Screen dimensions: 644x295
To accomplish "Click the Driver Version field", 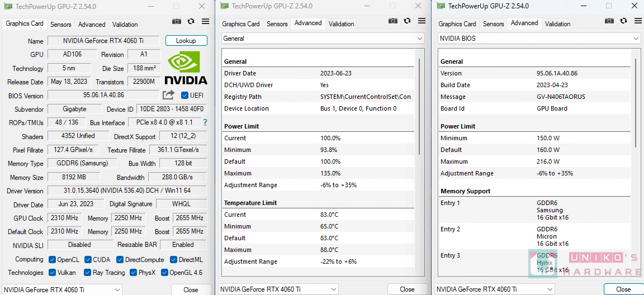I will coord(127,191).
